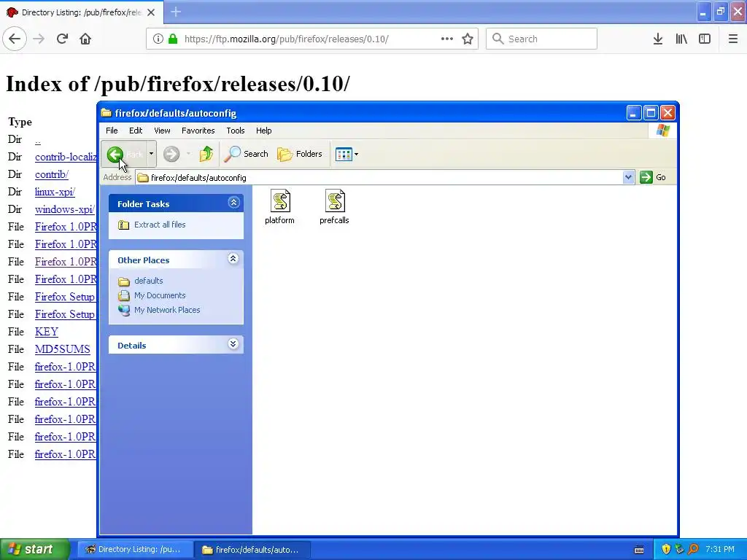This screenshot has height=560, width=747.
Task: Open Explorer Back history dropdown arrow
Action: point(151,154)
